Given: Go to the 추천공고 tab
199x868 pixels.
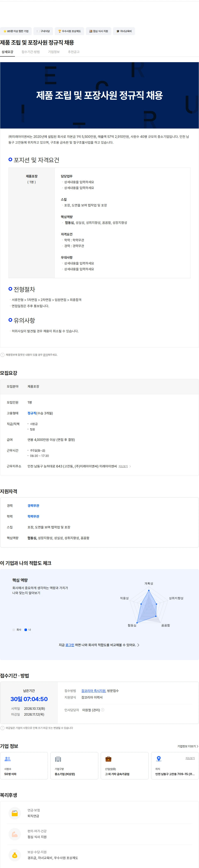Looking at the screenshot, I should click(74, 52).
